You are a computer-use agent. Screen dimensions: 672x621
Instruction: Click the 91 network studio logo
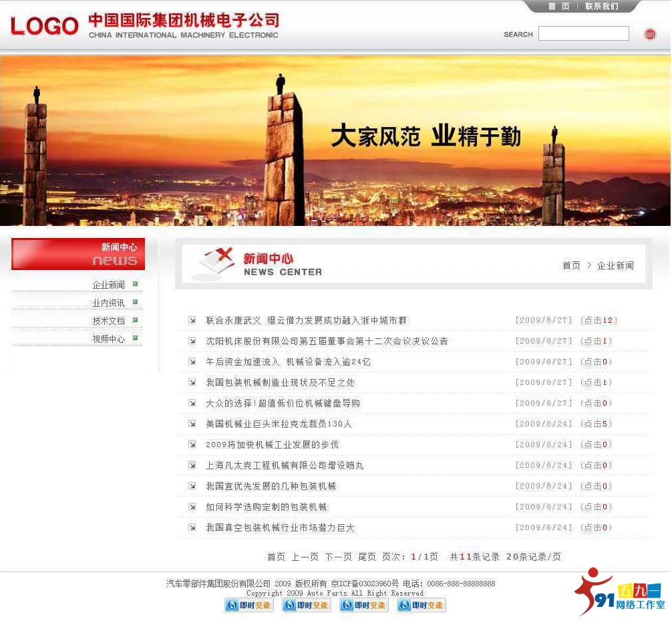click(x=619, y=592)
